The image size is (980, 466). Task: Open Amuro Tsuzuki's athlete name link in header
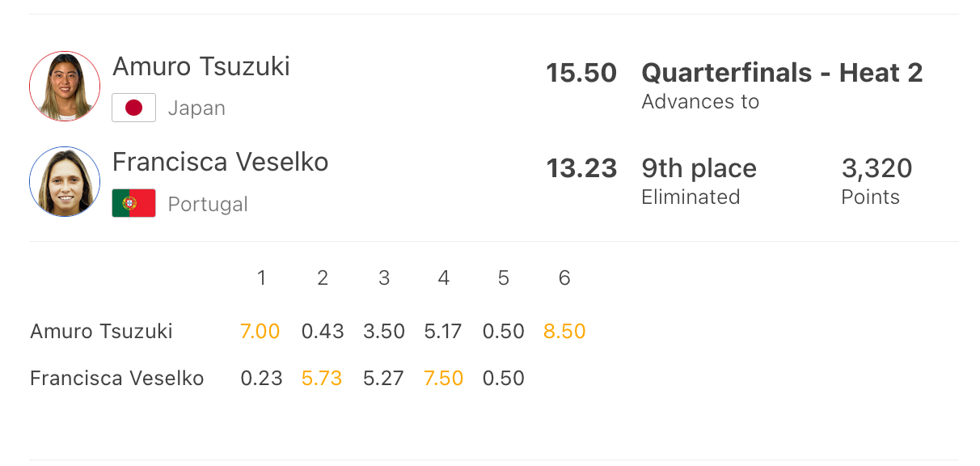[201, 66]
